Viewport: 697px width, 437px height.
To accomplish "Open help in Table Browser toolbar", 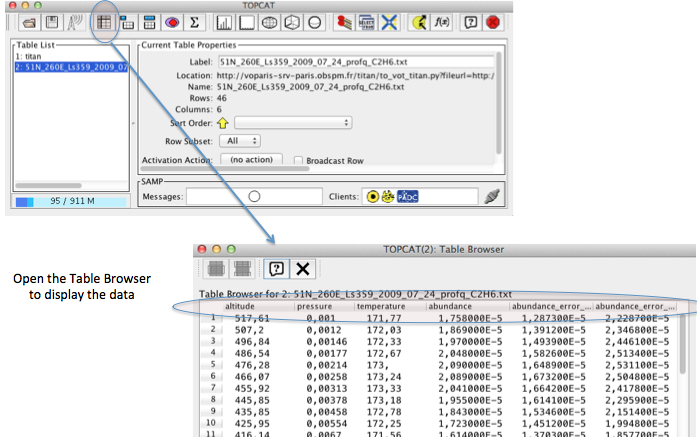I will (276, 269).
